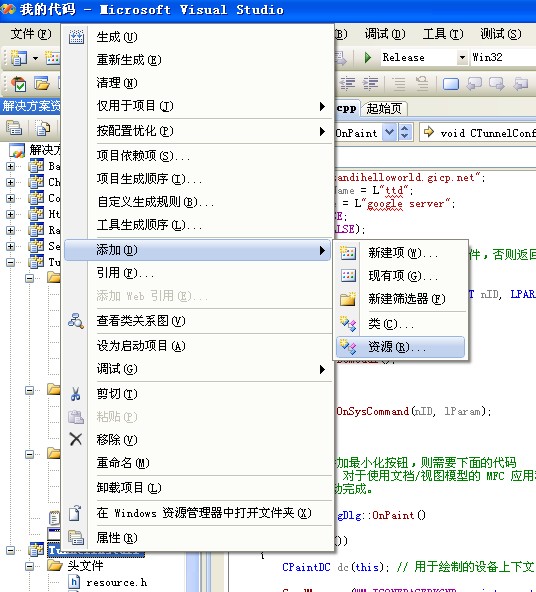Open 查看类关系图 entry
Image resolution: width=536 pixels, height=592 pixels.
click(x=198, y=321)
